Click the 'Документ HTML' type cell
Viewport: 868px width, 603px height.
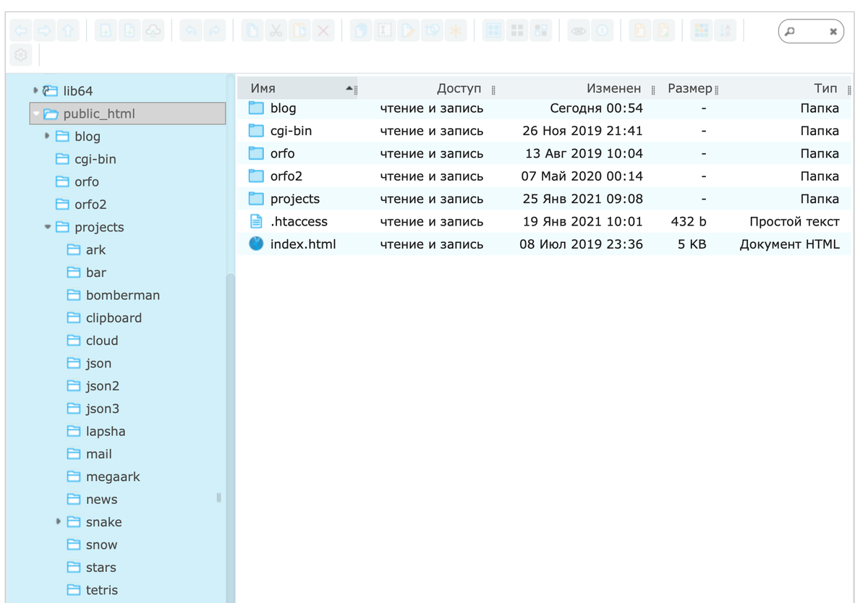789,244
